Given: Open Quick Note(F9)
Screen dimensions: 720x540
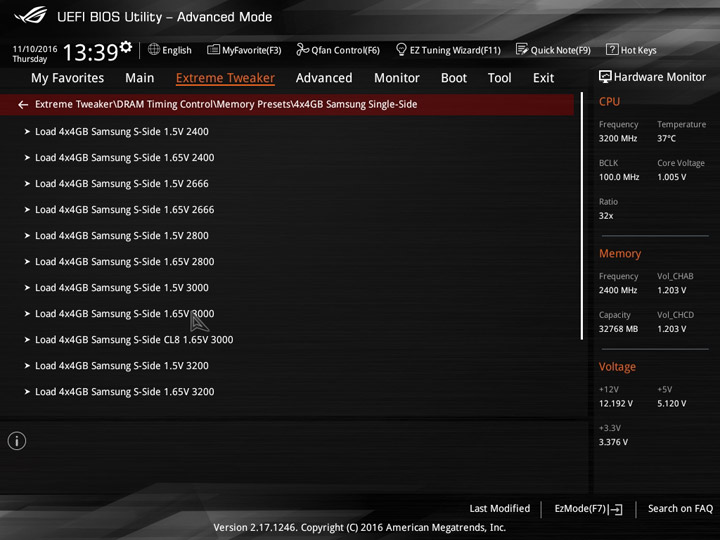Looking at the screenshot, I should [x=553, y=50].
